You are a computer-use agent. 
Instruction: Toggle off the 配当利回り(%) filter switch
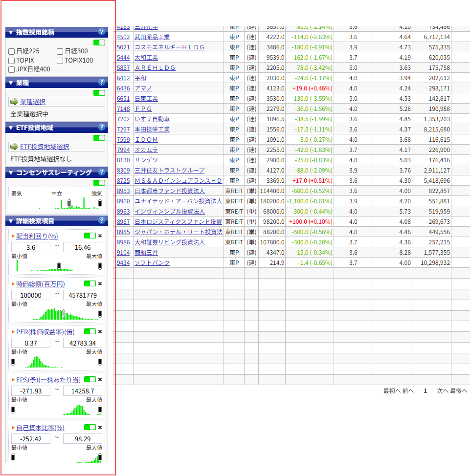tap(90, 236)
